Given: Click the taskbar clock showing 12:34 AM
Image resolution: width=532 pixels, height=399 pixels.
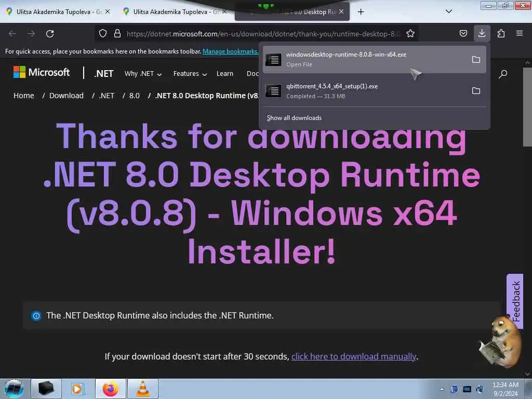Looking at the screenshot, I should (506, 389).
